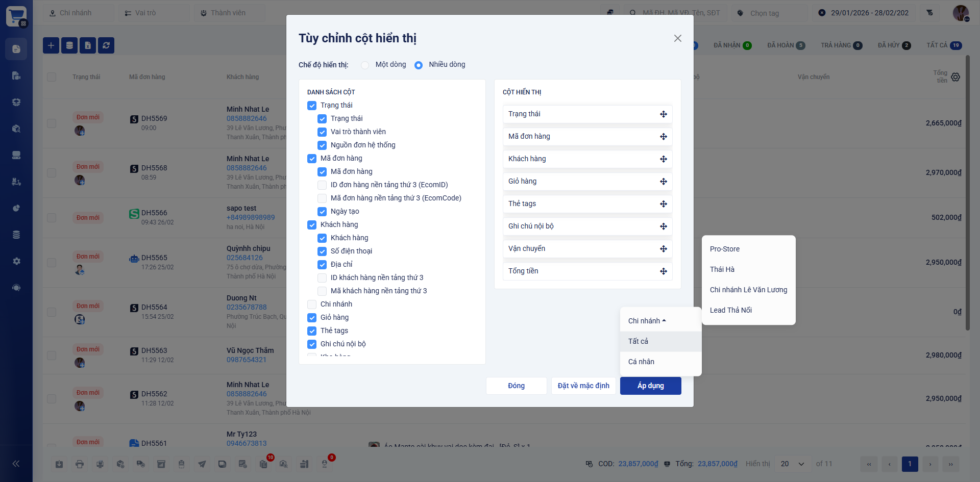
Task: Open the Chọn tag dropdown filter
Action: [771, 13]
